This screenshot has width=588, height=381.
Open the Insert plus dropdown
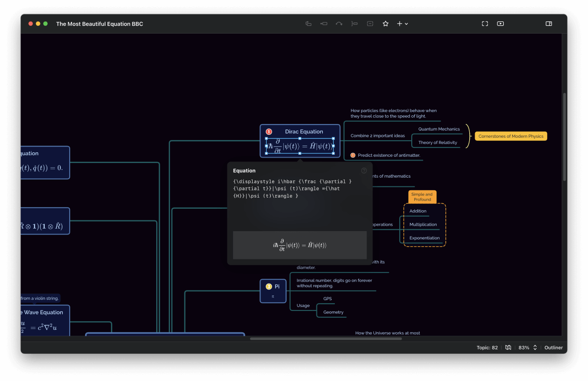point(402,23)
